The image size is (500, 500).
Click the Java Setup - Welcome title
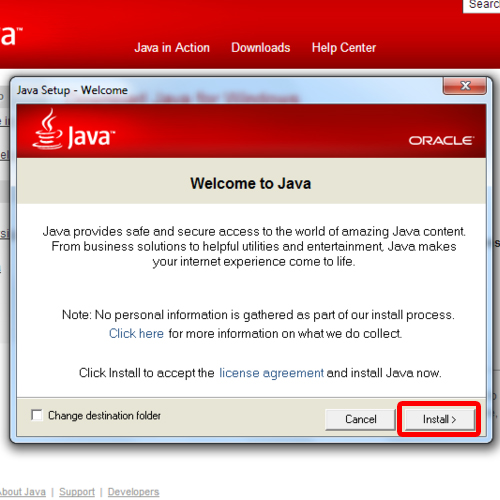coord(72,90)
